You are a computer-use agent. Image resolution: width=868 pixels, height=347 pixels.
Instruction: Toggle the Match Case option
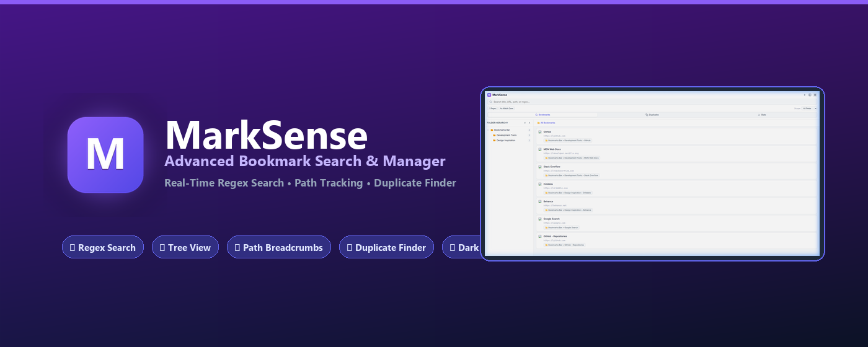click(507, 108)
